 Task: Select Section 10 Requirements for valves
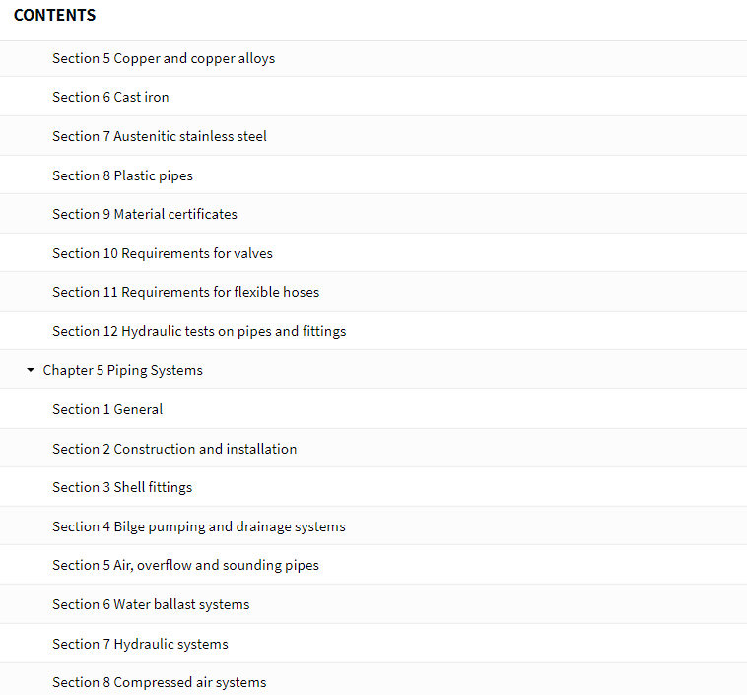click(x=163, y=253)
